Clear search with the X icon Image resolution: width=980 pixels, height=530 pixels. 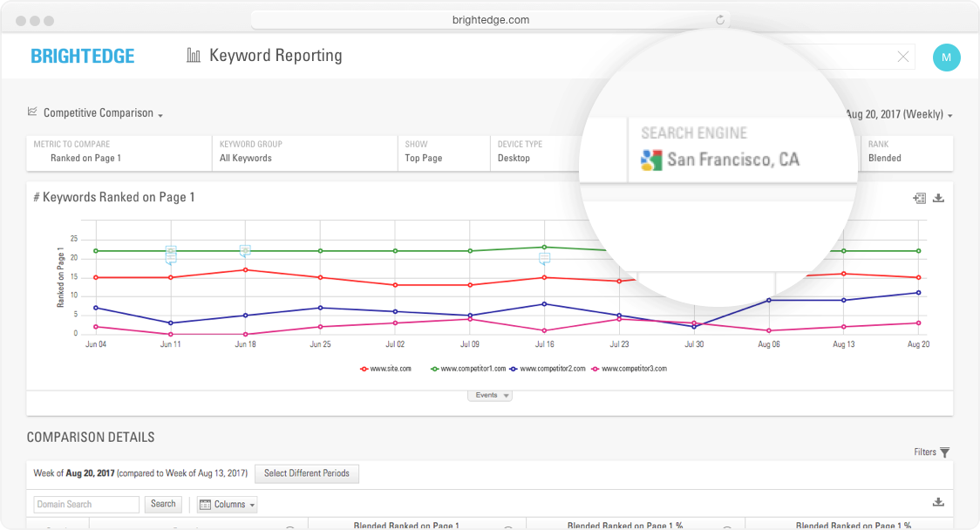pos(903,58)
